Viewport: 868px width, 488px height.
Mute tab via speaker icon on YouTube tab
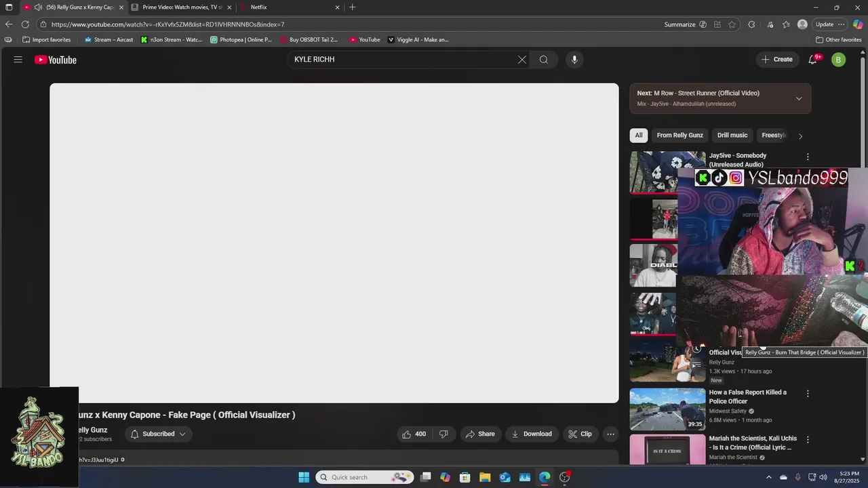coord(38,7)
